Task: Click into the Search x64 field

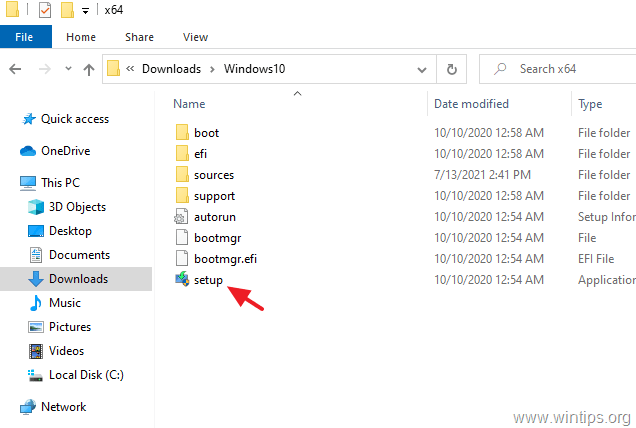Action: [557, 69]
